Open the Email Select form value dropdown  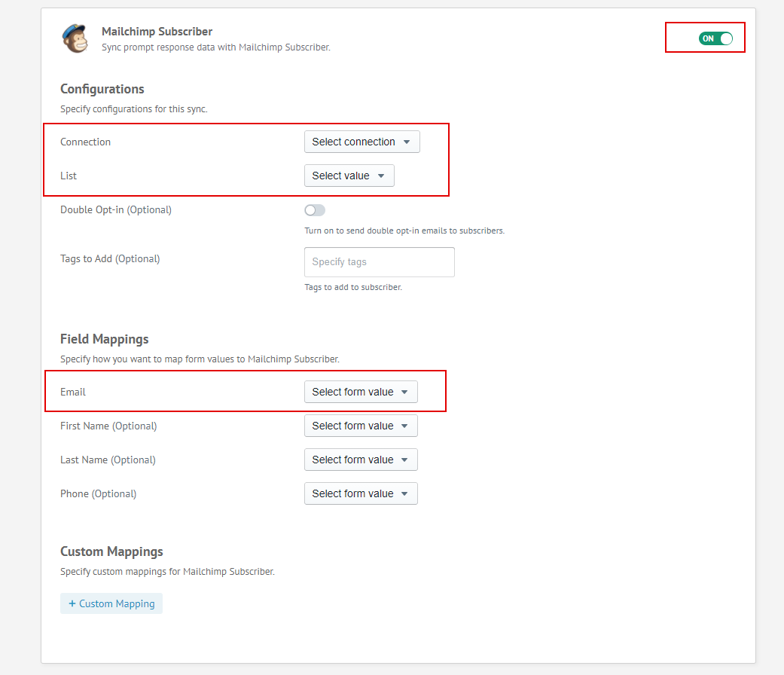[x=361, y=392]
